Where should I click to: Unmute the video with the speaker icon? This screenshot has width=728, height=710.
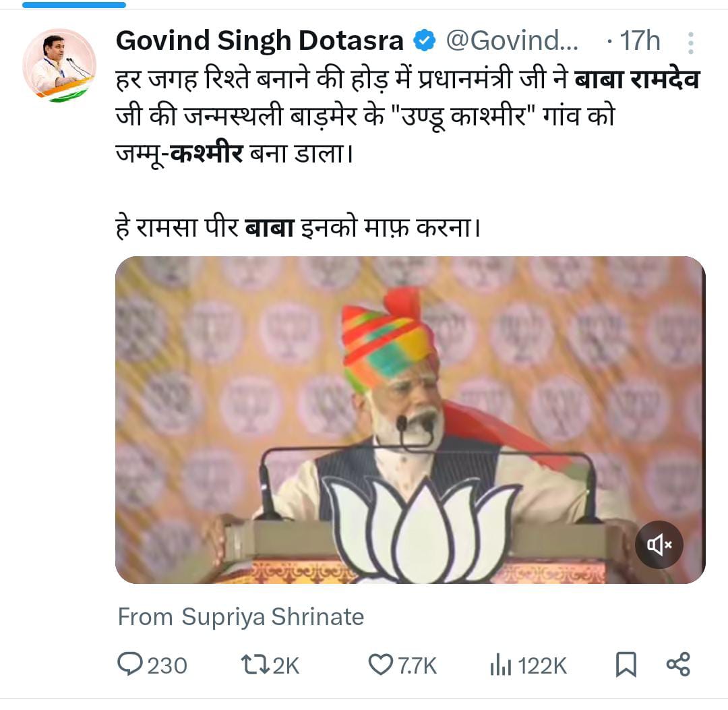pos(659,545)
